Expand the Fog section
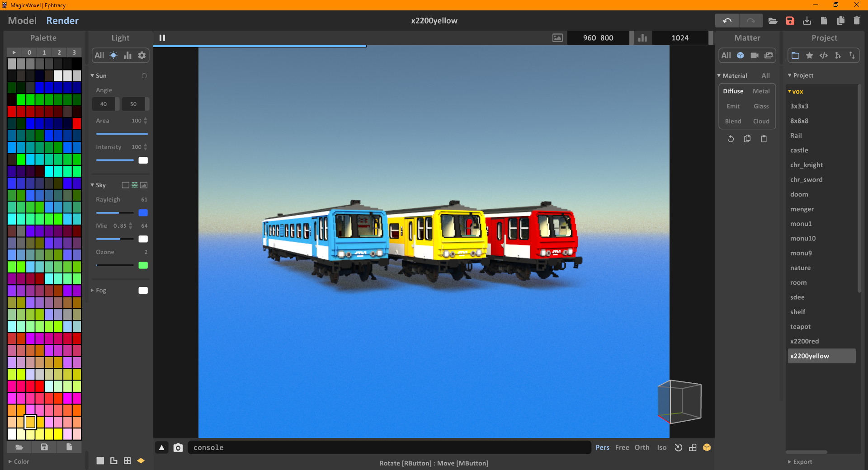Viewport: 868px width, 470px height. [93, 291]
